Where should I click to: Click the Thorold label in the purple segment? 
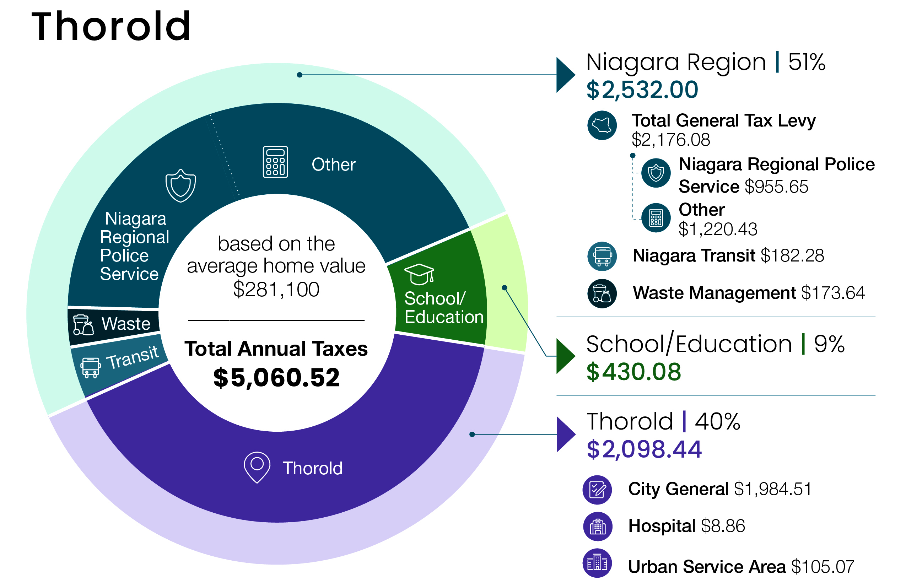(313, 468)
